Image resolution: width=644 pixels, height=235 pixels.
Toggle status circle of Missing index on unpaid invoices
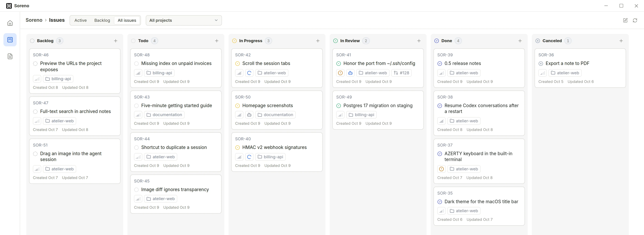(x=136, y=64)
